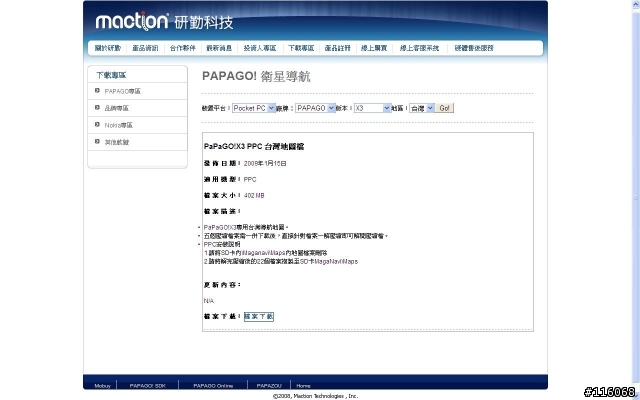Screen dimensions: 640x400
Task: Open Mobuy footer link
Action: tap(102, 386)
